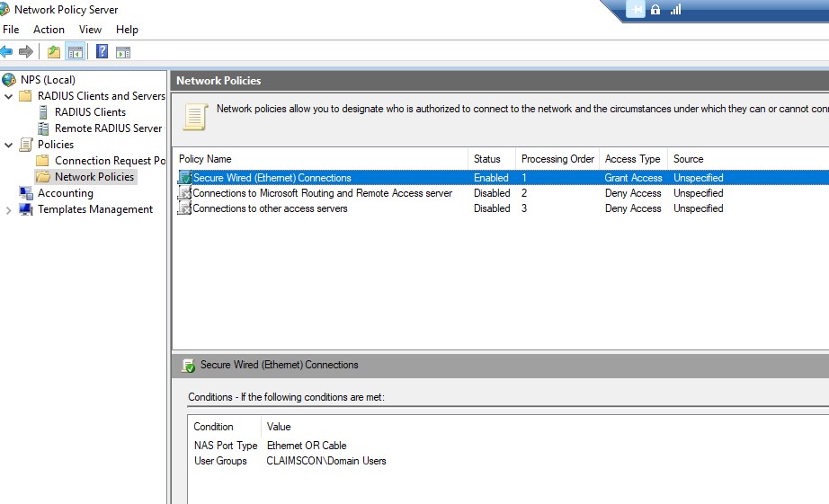Toggle the Show/Hide Action Pane icon
The image size is (829, 504).
click(123, 52)
